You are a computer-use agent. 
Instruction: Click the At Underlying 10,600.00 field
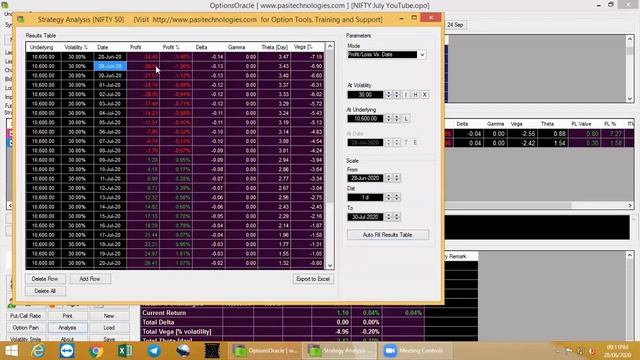pos(365,119)
